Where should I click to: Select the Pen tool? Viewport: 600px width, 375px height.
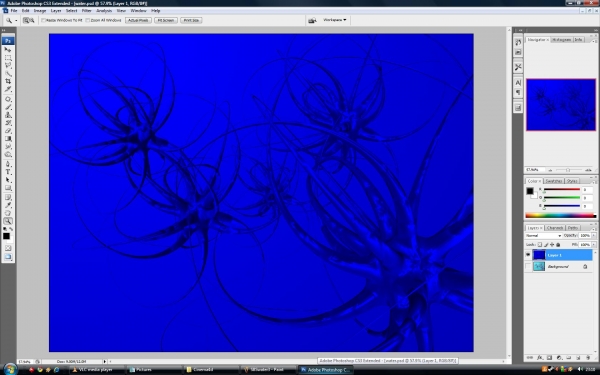pyautogui.click(x=8, y=164)
